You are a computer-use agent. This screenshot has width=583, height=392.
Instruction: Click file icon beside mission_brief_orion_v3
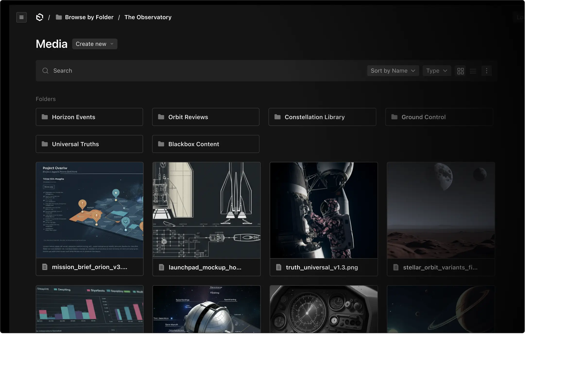45,267
